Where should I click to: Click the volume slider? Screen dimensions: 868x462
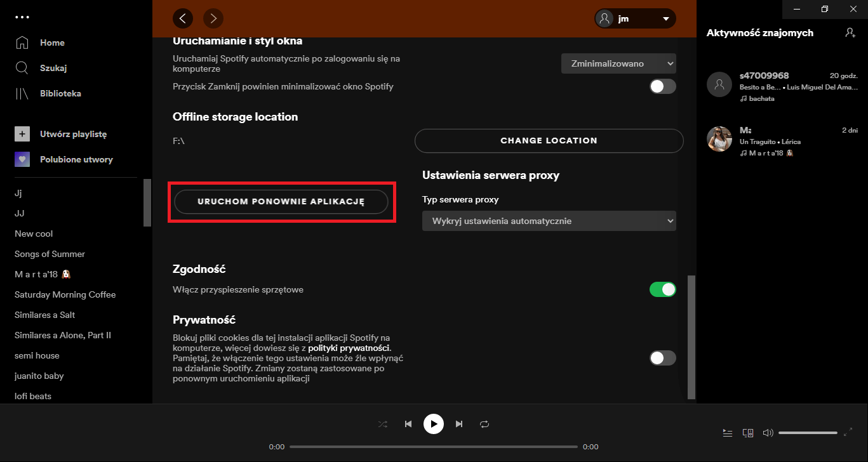click(x=808, y=433)
